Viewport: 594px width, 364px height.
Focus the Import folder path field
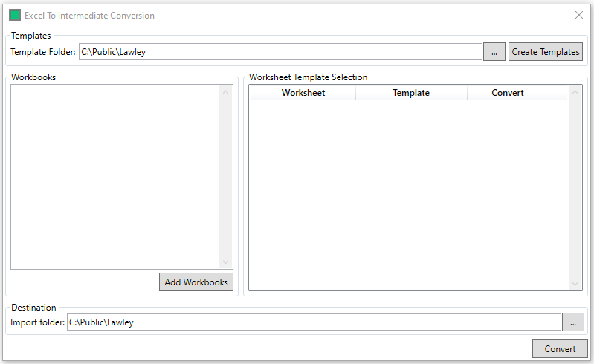(x=313, y=322)
